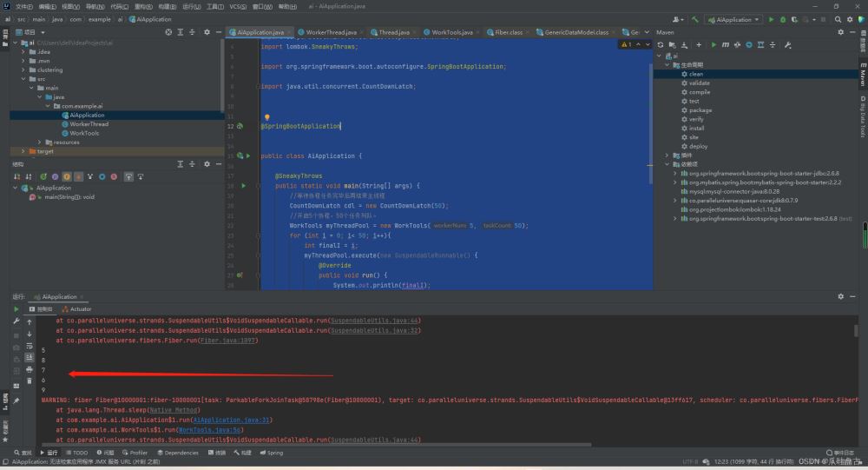The image size is (868, 470).
Task: Run Maven build with green play icon
Action: (713, 45)
